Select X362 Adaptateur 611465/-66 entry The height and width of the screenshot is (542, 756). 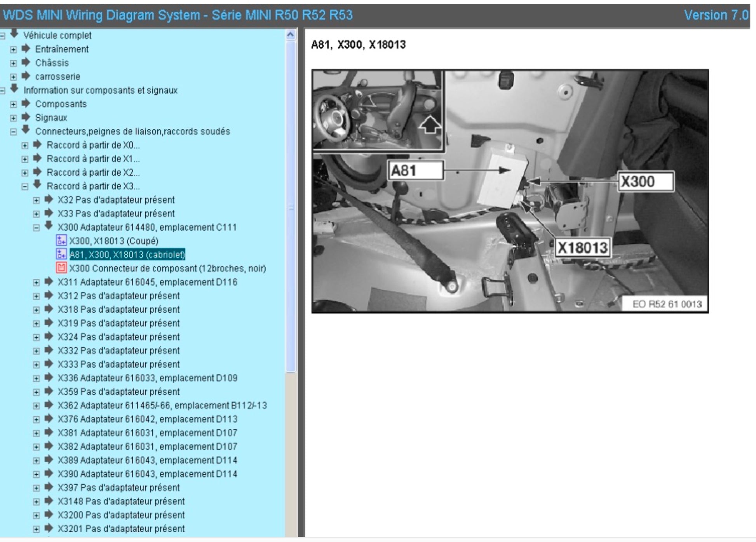coord(162,405)
